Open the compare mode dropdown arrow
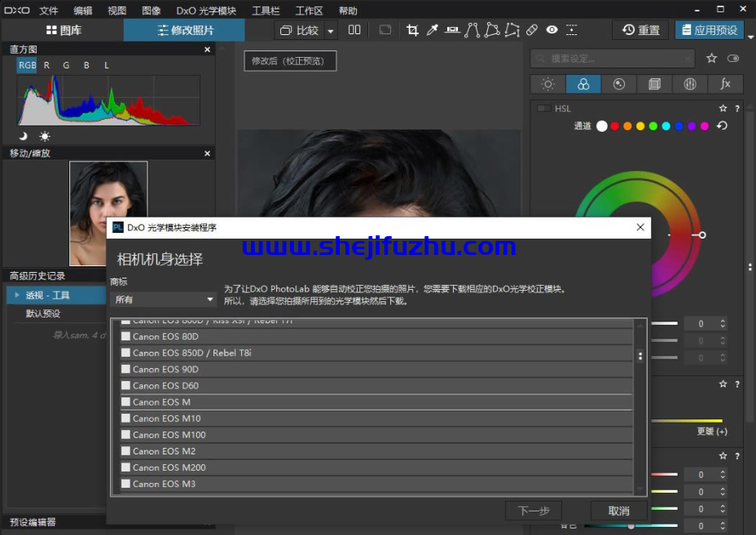This screenshot has height=535, width=756. pos(330,31)
